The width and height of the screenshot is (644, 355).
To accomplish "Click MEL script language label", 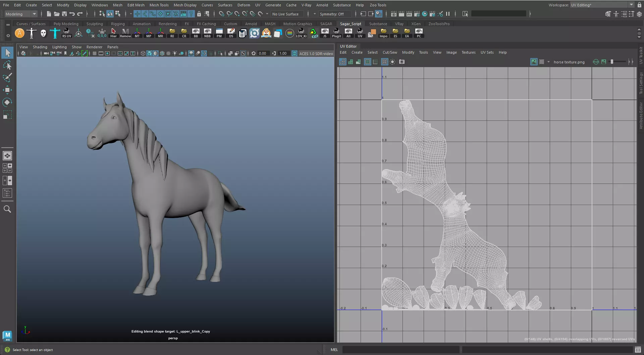I will click(334, 350).
